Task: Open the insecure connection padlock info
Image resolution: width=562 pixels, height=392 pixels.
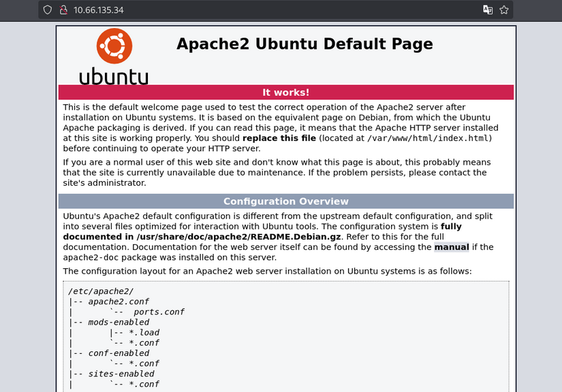Action: tap(63, 10)
